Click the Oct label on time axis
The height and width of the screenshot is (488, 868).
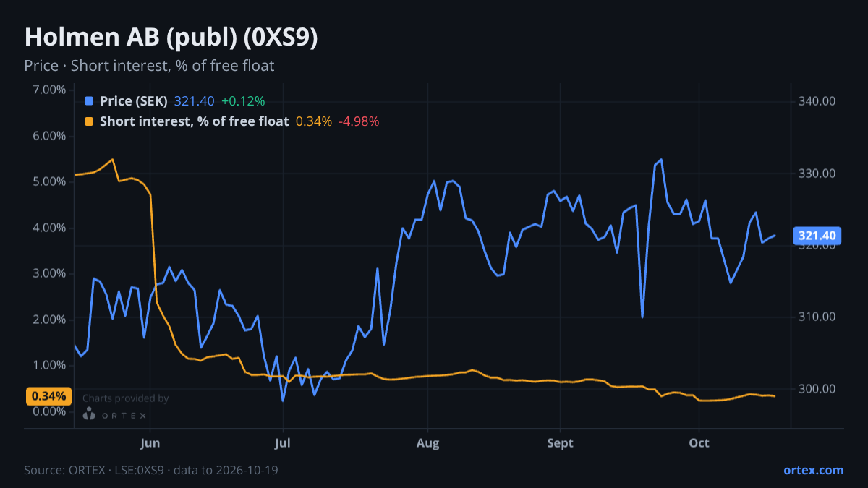(699, 442)
